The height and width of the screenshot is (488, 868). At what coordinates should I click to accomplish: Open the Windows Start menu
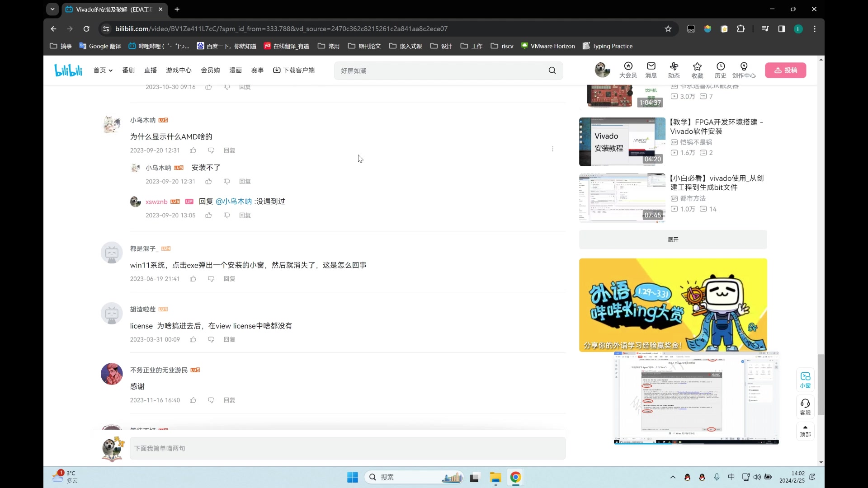353,477
